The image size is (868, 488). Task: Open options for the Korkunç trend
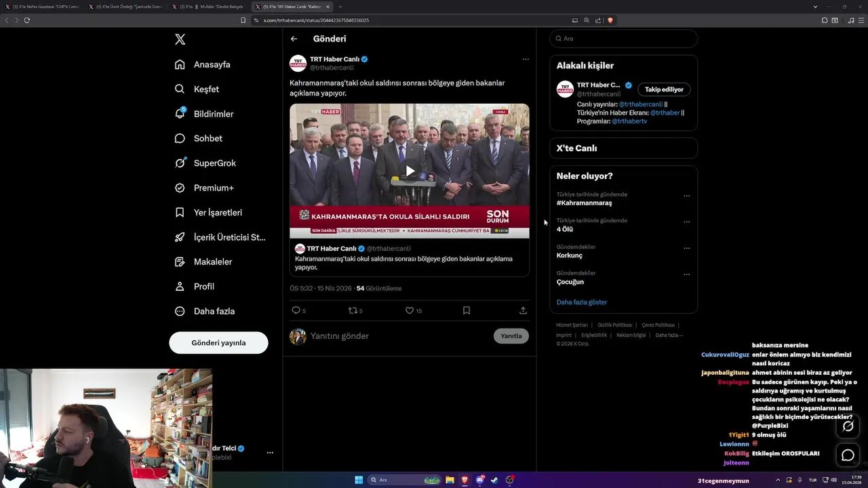686,248
